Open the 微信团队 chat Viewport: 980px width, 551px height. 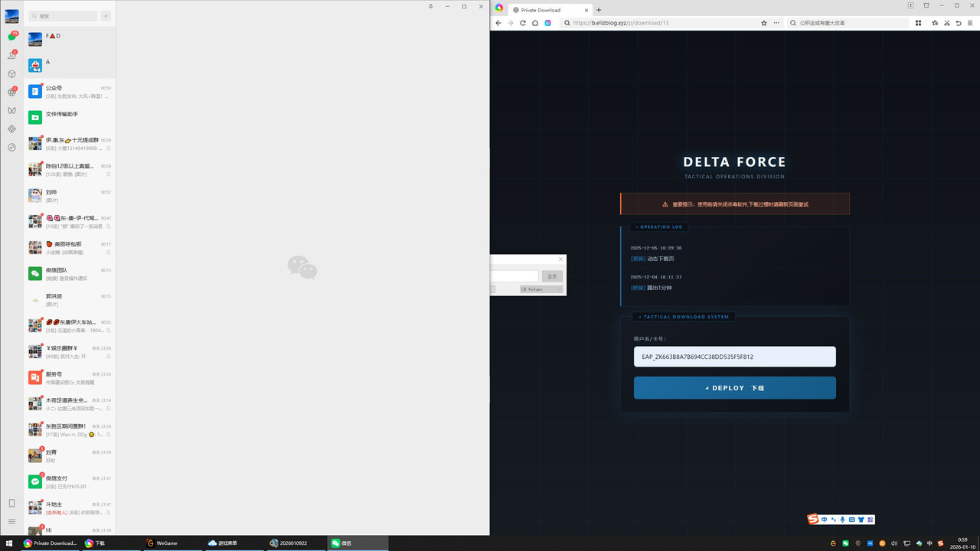click(x=70, y=273)
